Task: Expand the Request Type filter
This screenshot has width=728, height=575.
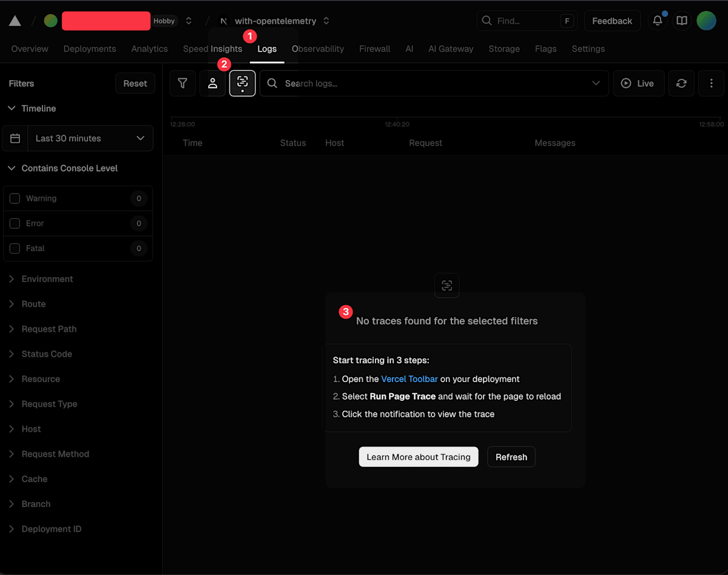Action: pos(42,403)
